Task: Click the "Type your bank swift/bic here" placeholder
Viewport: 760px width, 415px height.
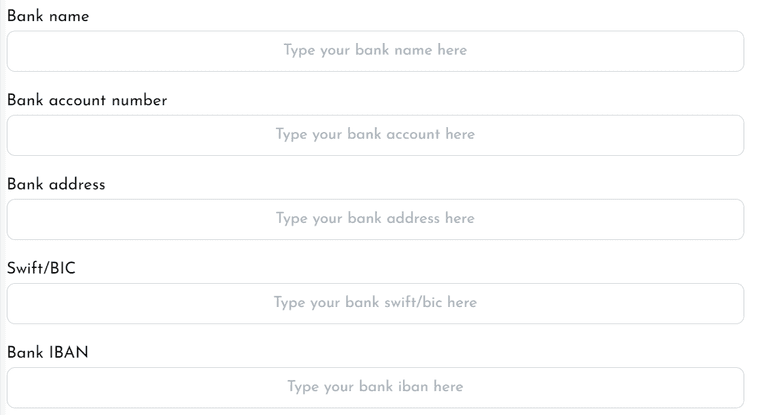Action: click(x=375, y=303)
